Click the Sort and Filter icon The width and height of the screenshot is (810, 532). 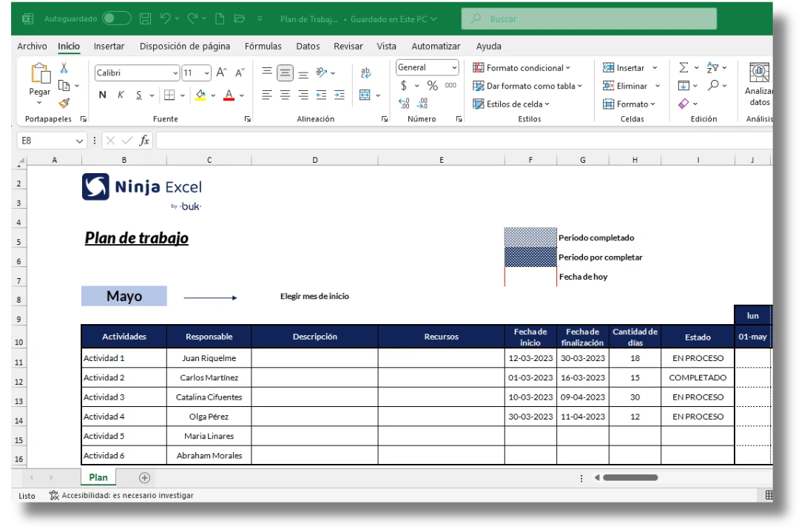point(712,67)
